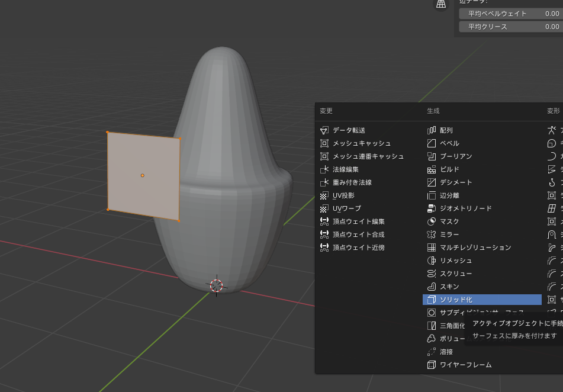Click the マルチレゾリューション modifier icon

(432, 248)
